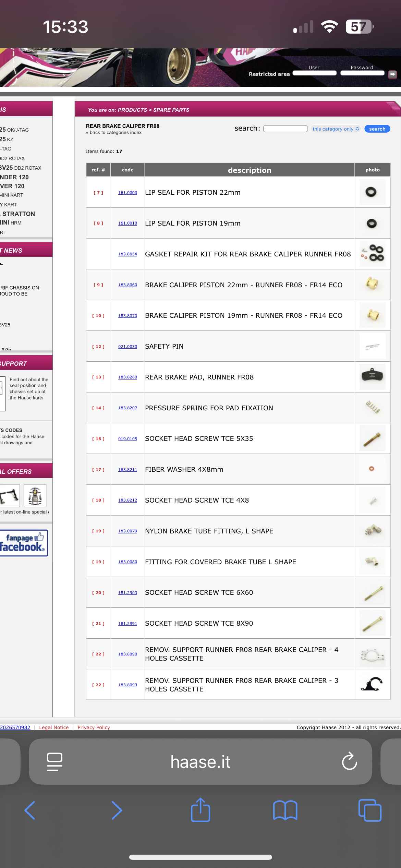View gasket repair kit photo

373,254
